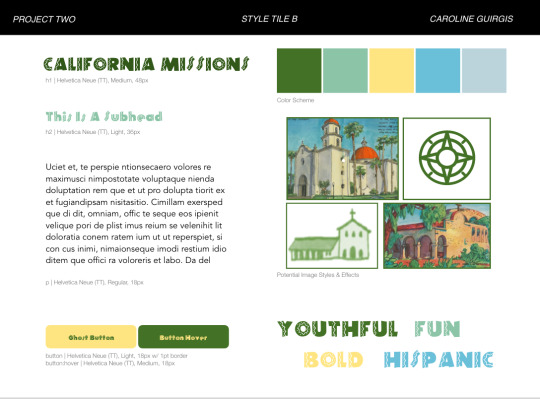Open the white mission with red dome painting
The height and width of the screenshot is (399, 540).
pos(343,158)
